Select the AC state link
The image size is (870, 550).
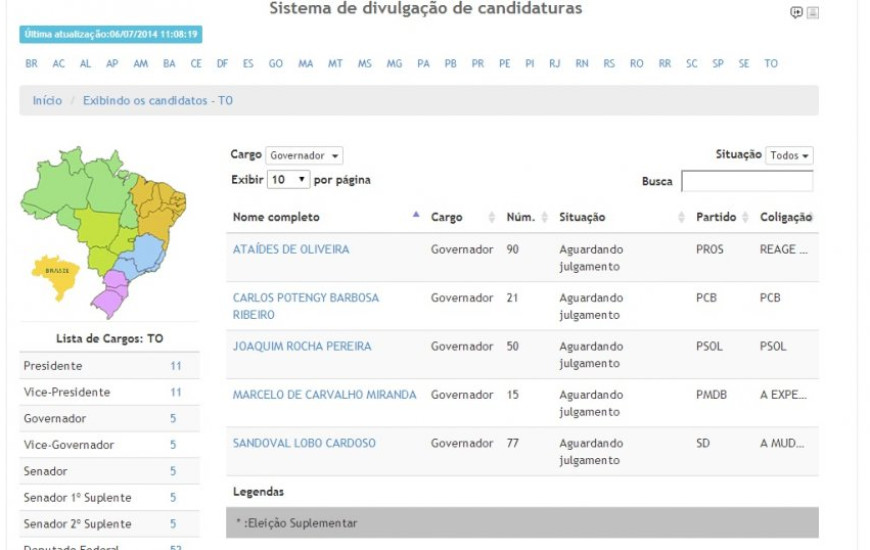coord(58,63)
